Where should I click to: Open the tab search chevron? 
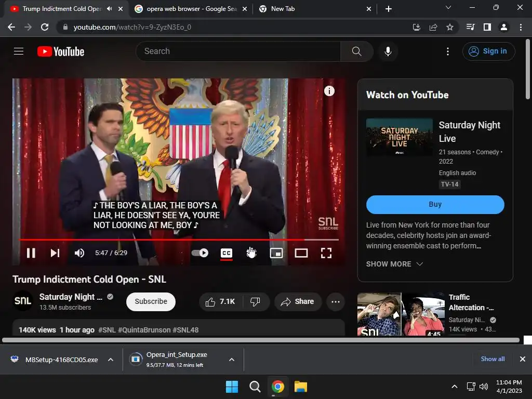[x=448, y=7]
